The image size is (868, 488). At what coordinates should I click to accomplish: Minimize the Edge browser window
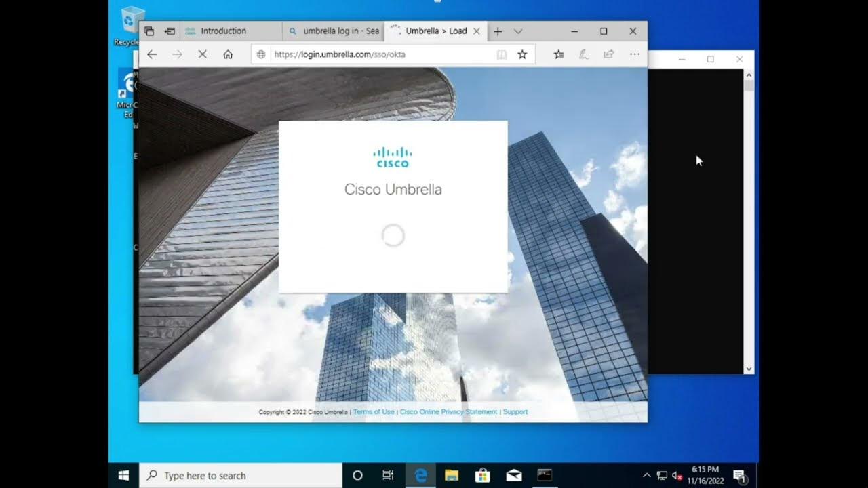click(x=574, y=31)
